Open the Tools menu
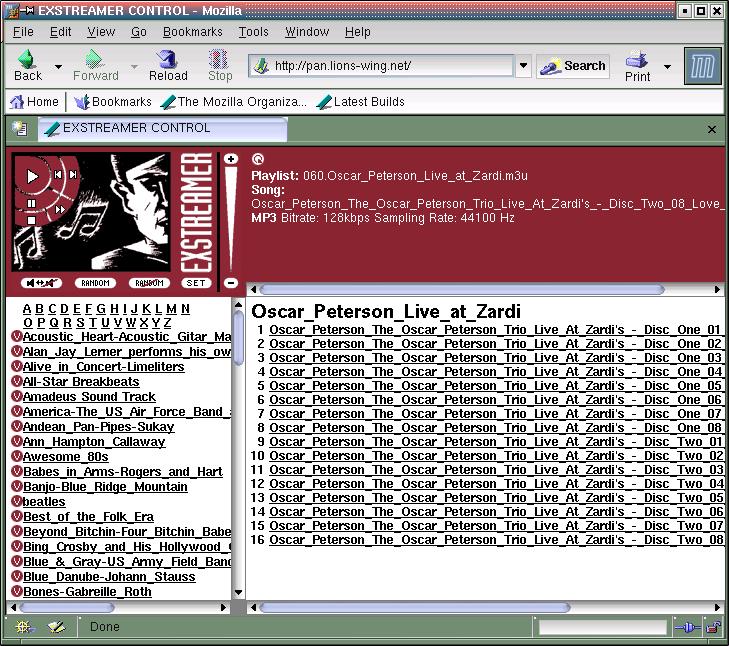 pyautogui.click(x=253, y=32)
